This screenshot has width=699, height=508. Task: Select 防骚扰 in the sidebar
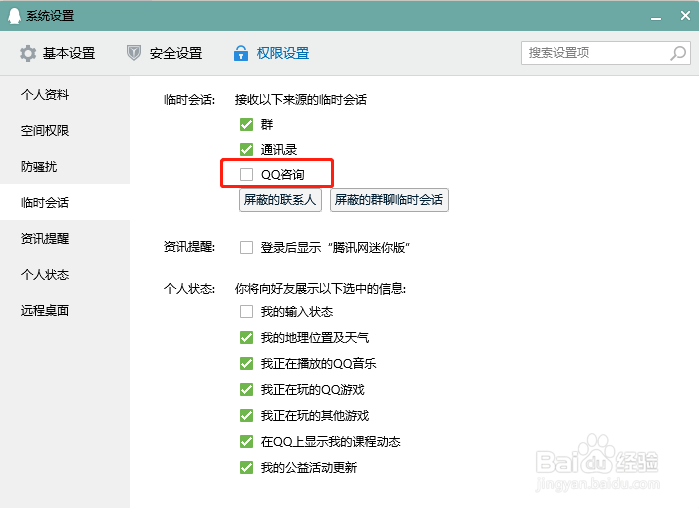(x=65, y=167)
